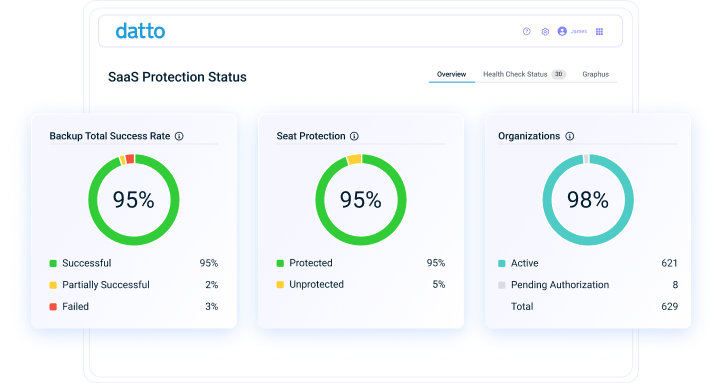The width and height of the screenshot is (723, 383).
Task: Click the 5% Unprotected value
Action: click(x=439, y=284)
